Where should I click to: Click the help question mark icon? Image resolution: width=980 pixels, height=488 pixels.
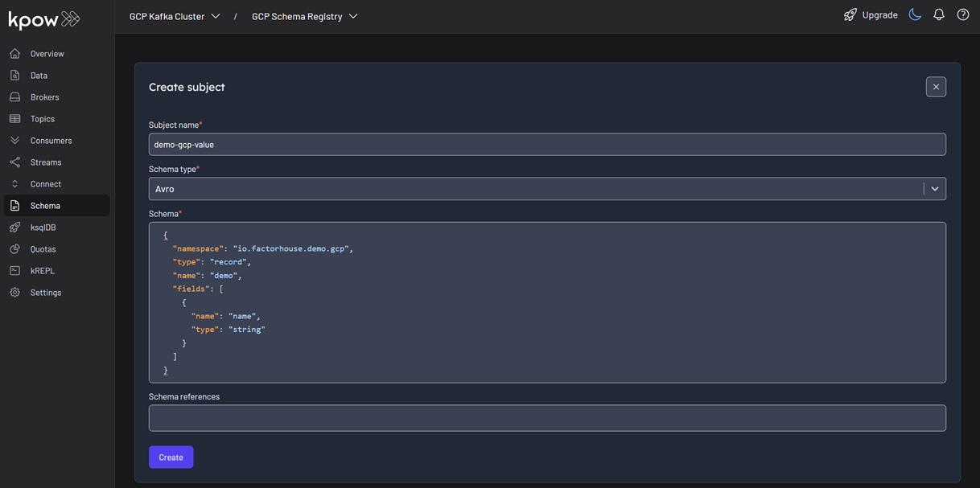pos(962,14)
